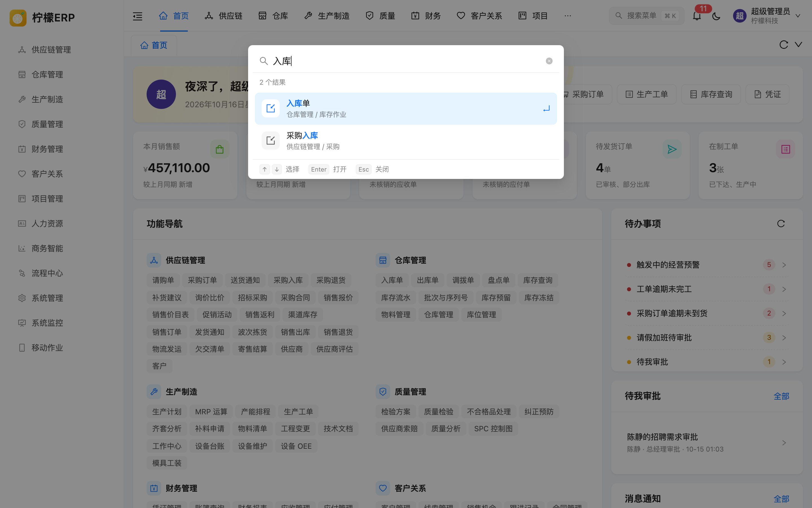Click the 凭证 shortcut button

(x=767, y=95)
